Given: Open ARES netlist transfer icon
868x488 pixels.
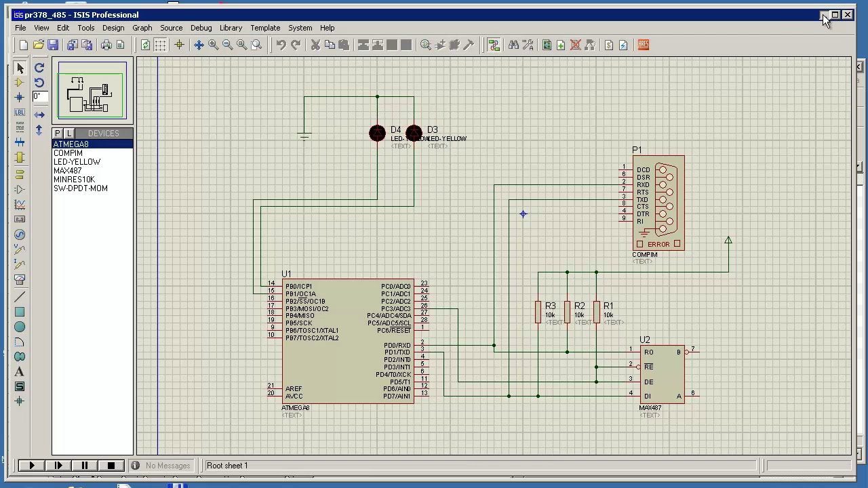Looking at the screenshot, I should click(x=644, y=45).
